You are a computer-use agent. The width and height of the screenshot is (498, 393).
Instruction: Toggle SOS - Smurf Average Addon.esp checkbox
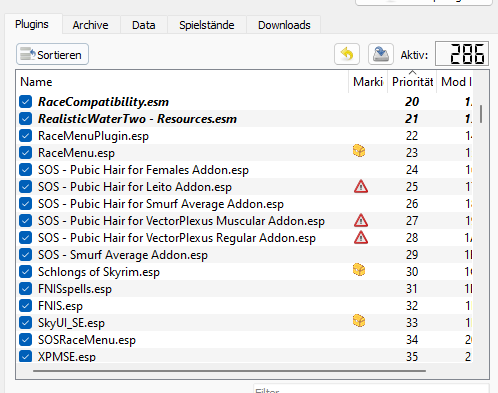[x=26, y=255]
